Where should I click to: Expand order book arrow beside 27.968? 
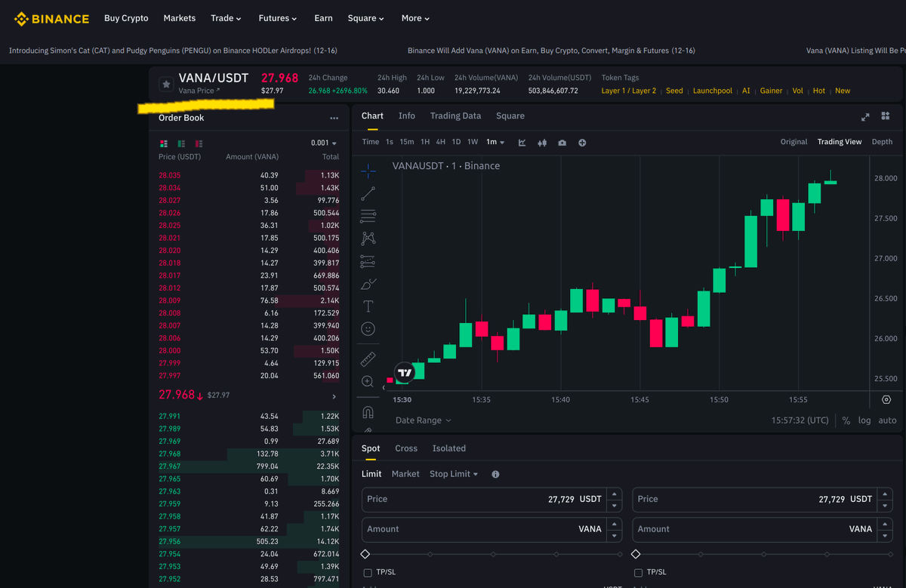point(334,396)
